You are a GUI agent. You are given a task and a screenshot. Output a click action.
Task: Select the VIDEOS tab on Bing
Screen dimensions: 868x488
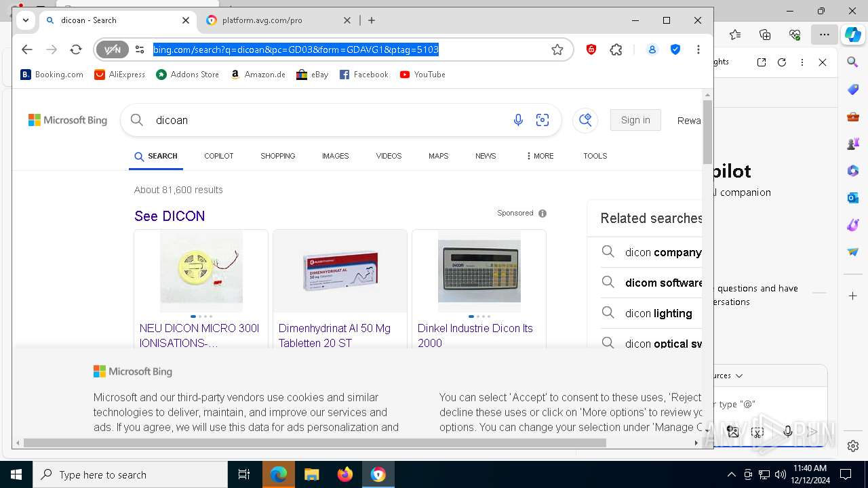point(389,156)
